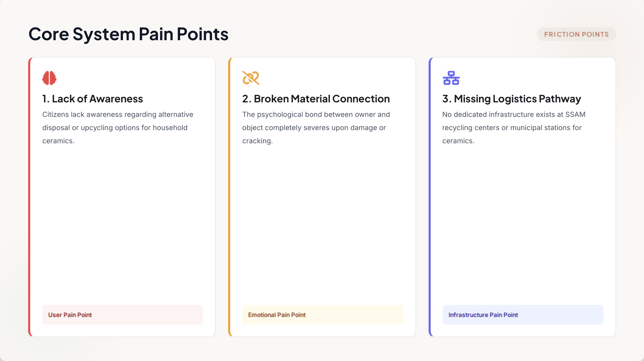Click the psychological bond description text
644x361 pixels.
tap(316, 128)
